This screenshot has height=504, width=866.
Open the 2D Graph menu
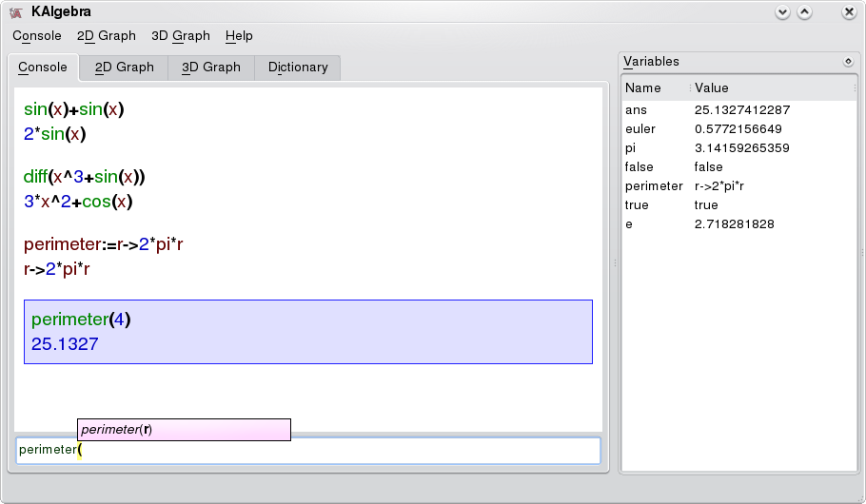coord(106,36)
